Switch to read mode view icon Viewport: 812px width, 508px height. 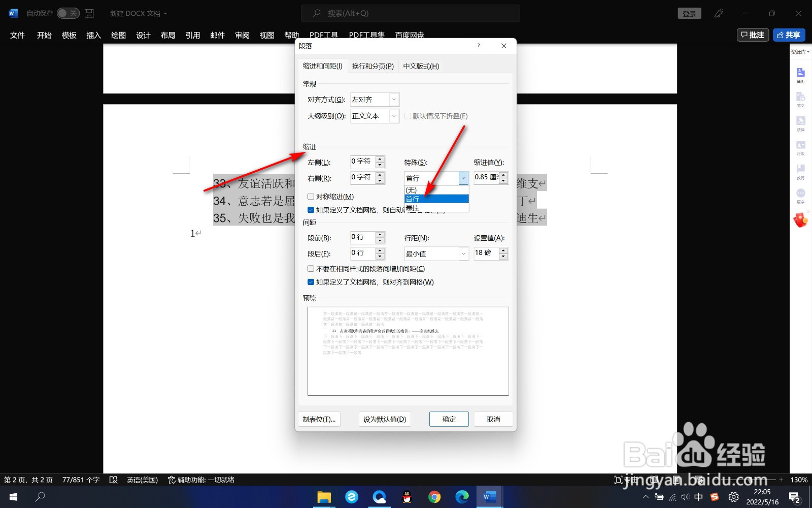[x=654, y=480]
